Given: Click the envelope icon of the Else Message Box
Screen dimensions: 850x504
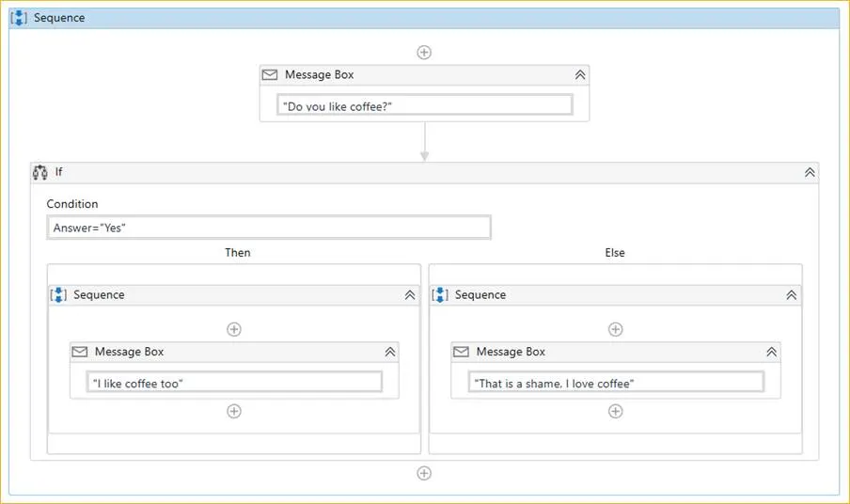Looking at the screenshot, I should point(461,352).
